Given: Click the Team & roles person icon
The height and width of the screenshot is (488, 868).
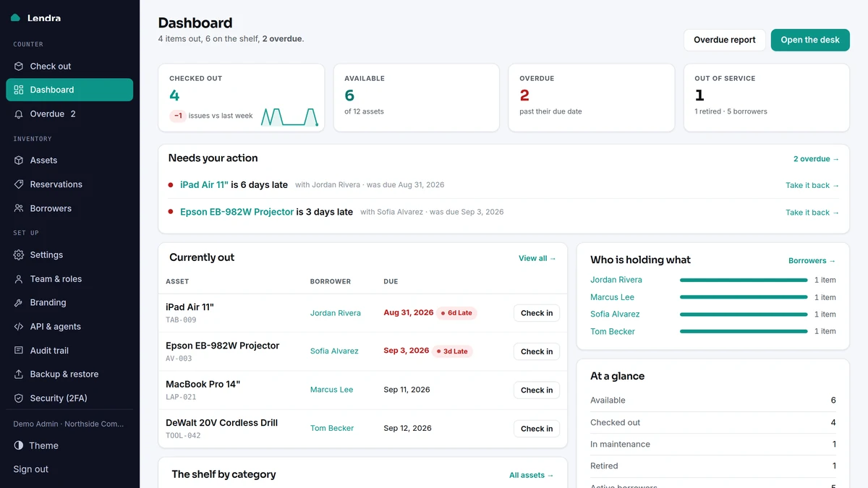Looking at the screenshot, I should click(x=19, y=279).
